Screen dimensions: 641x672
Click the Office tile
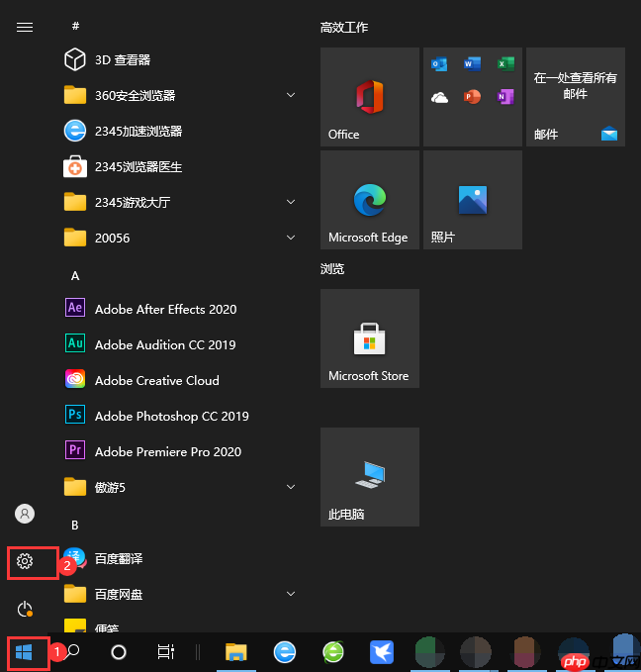(370, 97)
